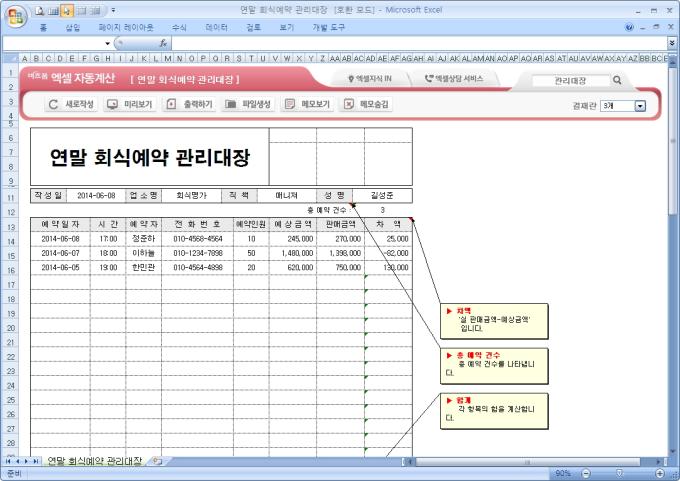The width and height of the screenshot is (680, 481).
Task: Open the 수식 ribbon tab
Action: tap(179, 28)
